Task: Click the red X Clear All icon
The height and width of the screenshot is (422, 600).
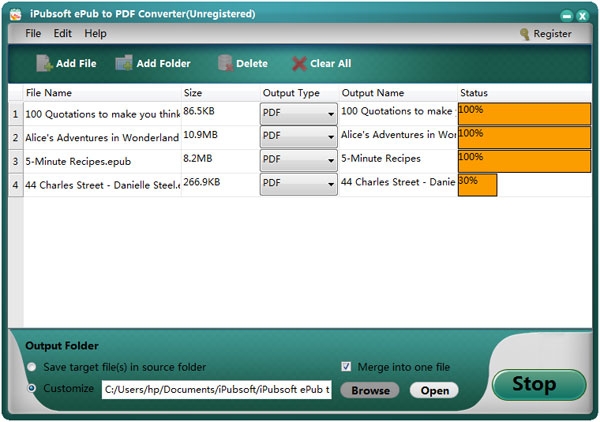Action: [x=299, y=64]
